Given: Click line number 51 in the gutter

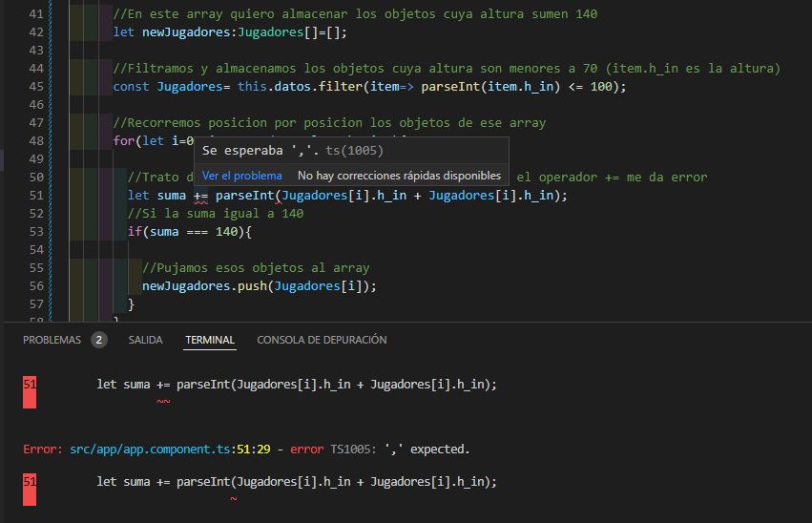Looking at the screenshot, I should pos(36,196).
